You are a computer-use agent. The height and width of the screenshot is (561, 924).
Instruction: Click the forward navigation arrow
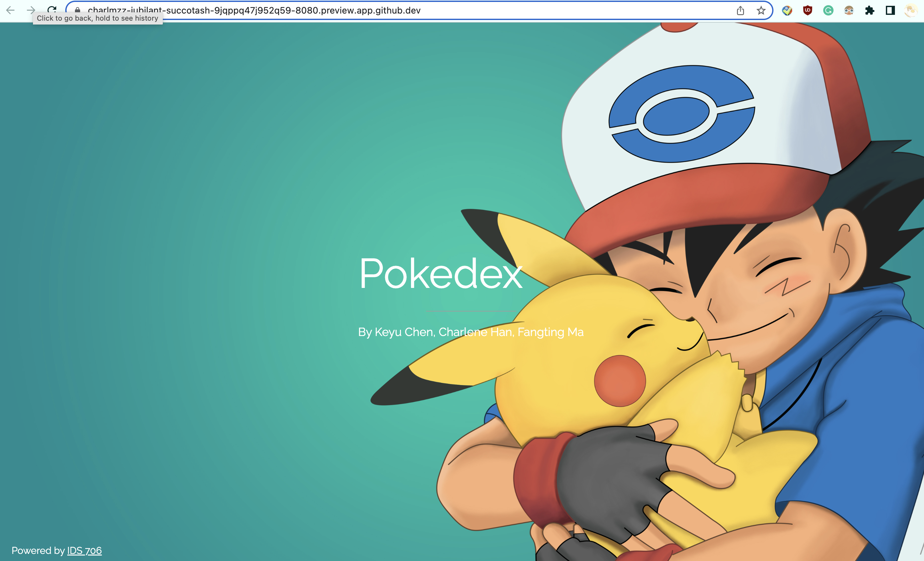(31, 10)
